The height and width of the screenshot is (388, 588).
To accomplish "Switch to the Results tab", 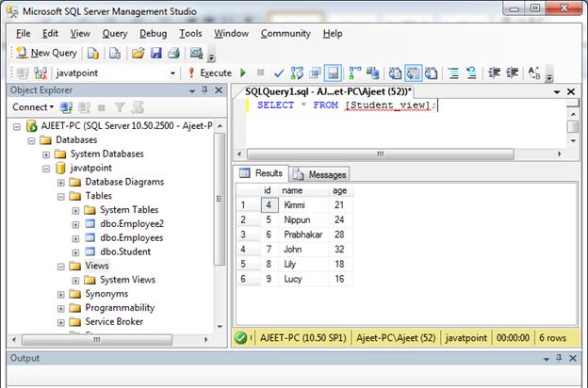I will tap(261, 173).
